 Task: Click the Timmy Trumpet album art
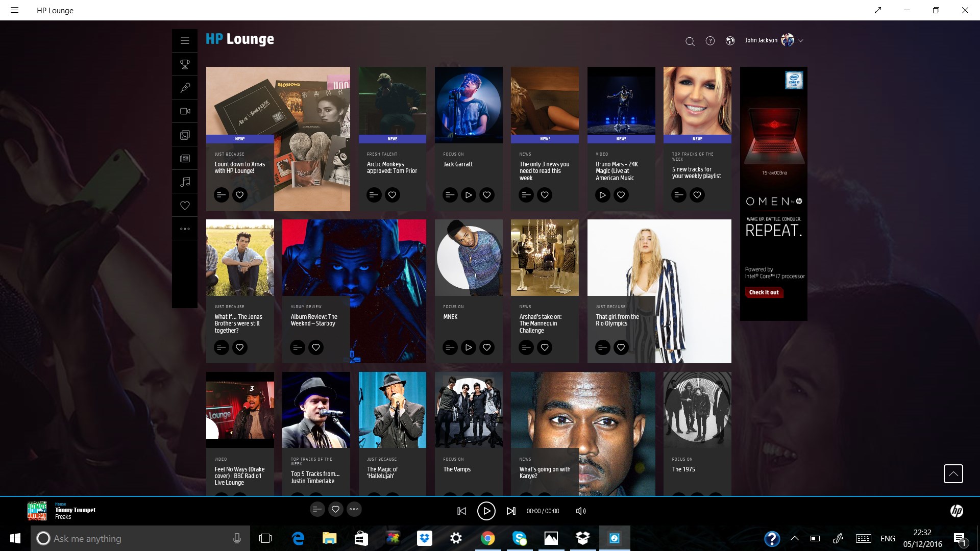37,511
